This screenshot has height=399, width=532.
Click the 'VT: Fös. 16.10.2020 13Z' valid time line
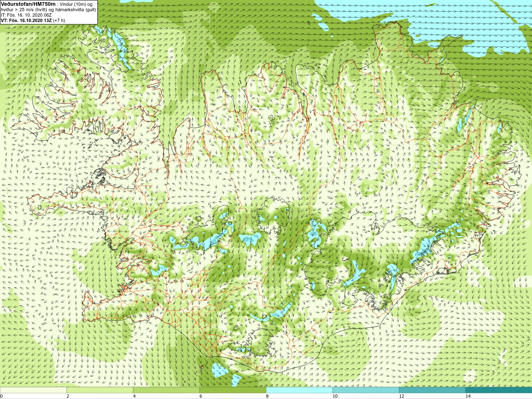(33, 20)
